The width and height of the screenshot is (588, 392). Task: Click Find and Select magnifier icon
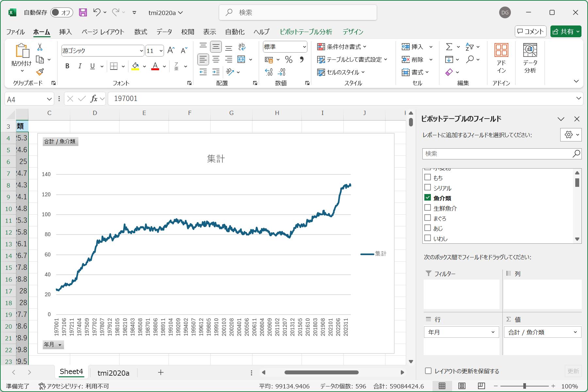[x=470, y=59]
